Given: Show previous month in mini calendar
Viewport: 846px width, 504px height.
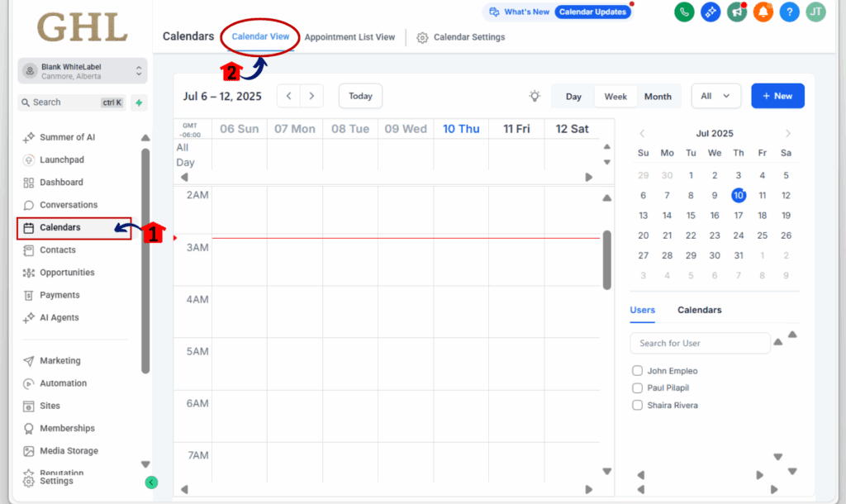Looking at the screenshot, I should [642, 133].
